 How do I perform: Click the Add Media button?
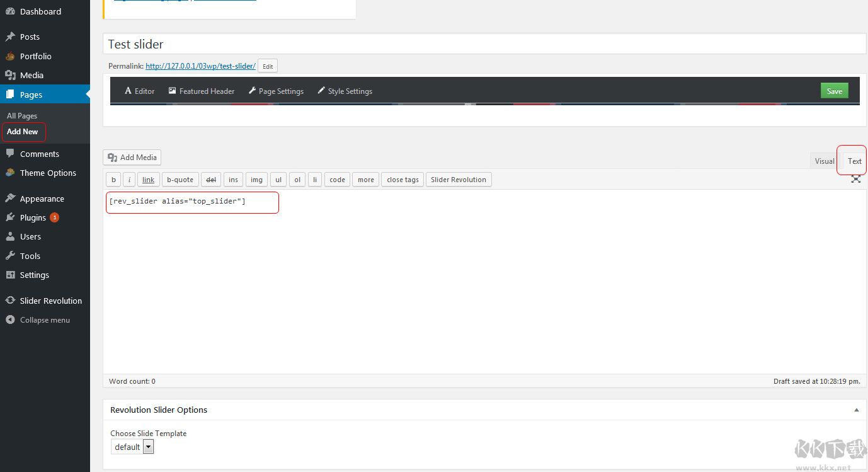(132, 157)
